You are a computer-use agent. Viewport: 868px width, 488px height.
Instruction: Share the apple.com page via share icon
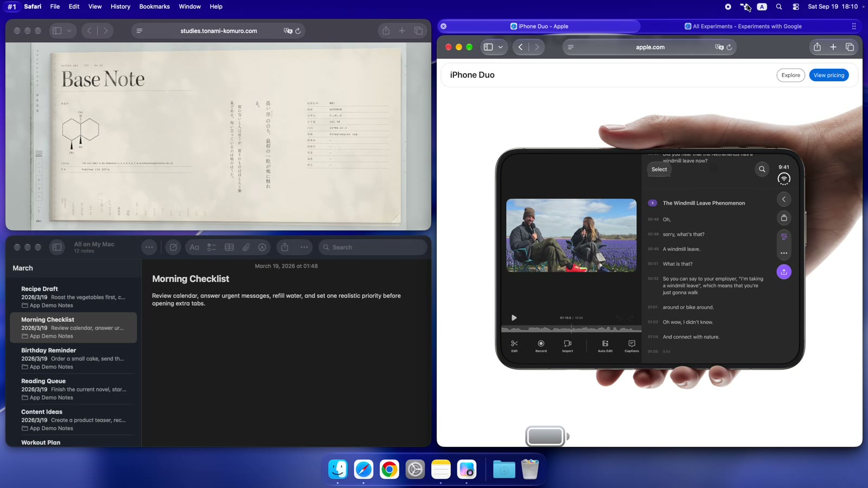817,47
